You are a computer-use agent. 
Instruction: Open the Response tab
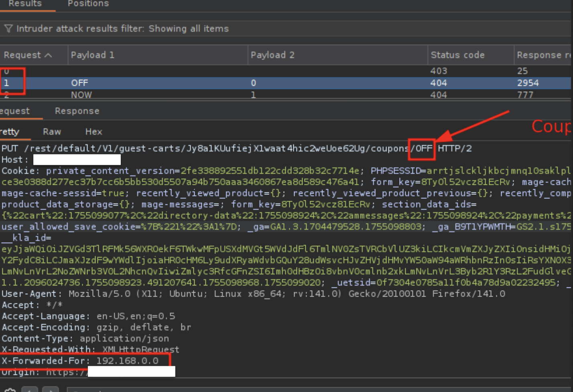pyautogui.click(x=77, y=111)
